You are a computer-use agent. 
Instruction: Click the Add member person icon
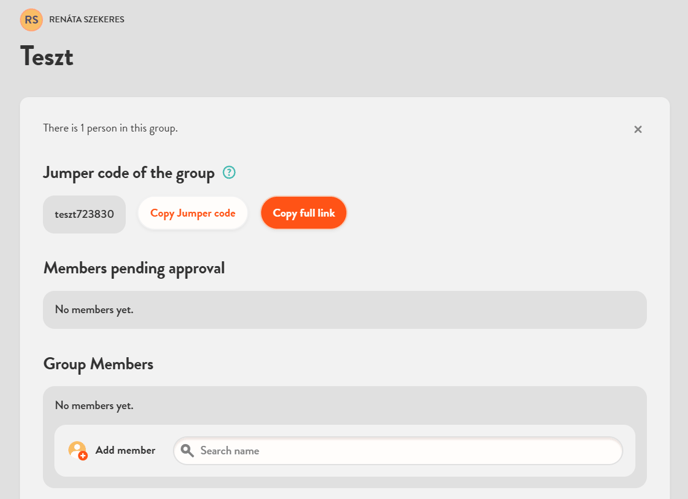point(77,451)
